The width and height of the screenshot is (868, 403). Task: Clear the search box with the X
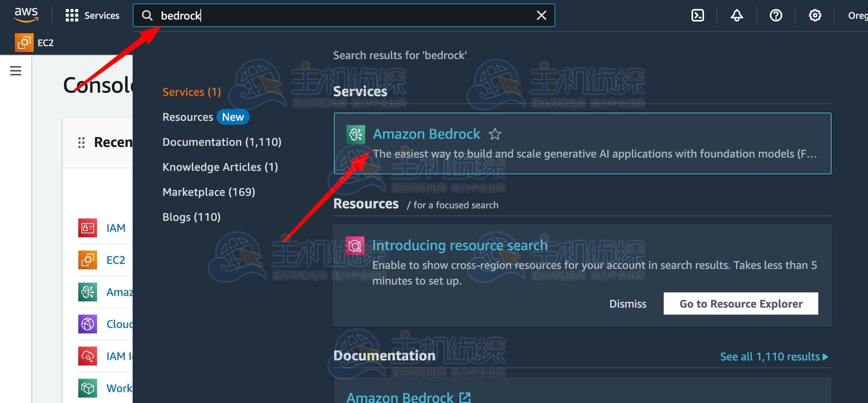[x=541, y=15]
